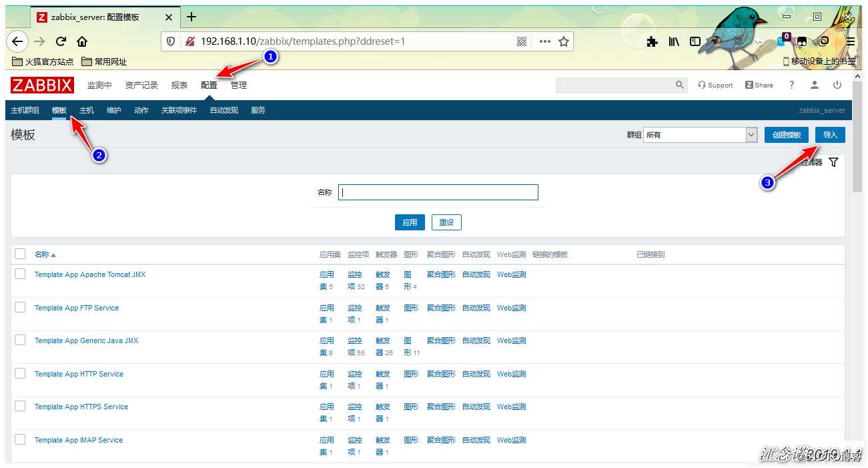This screenshot has height=468, width=868.
Task: Click the QR code icon in address bar
Action: point(522,41)
